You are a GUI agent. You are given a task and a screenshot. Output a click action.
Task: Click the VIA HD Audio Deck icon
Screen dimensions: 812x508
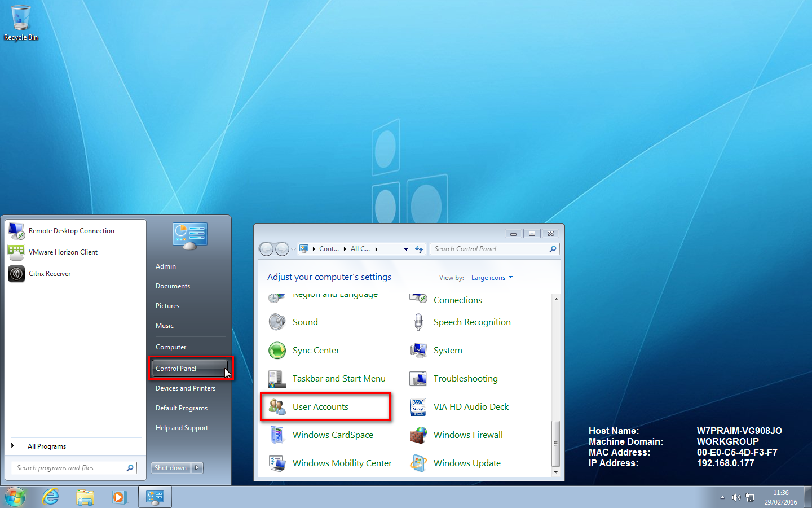(418, 406)
